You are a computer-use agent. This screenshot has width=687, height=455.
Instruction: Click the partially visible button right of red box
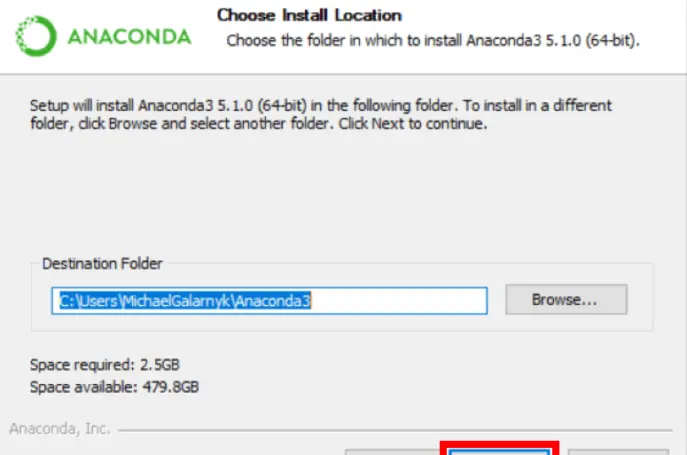tap(618, 452)
